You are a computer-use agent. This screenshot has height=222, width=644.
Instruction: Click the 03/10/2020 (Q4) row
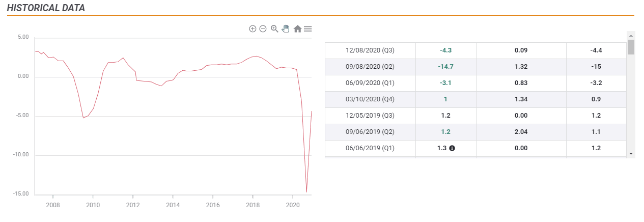point(370,99)
